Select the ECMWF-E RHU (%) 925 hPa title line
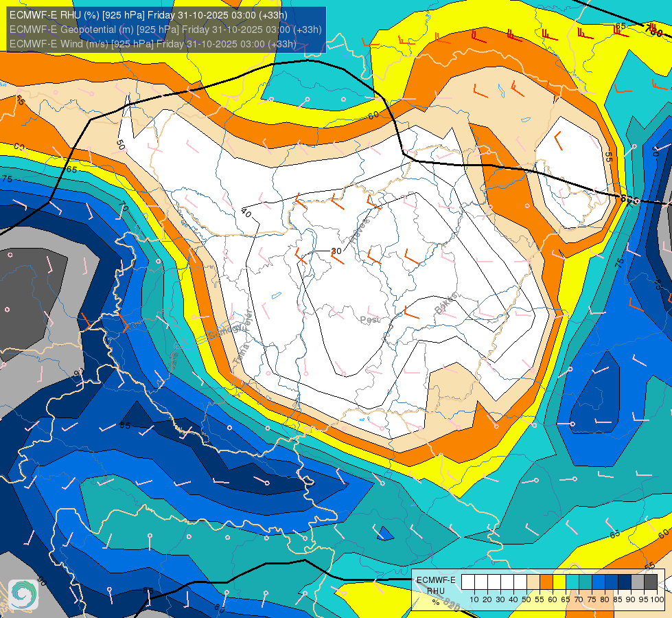Image resolution: width=672 pixels, height=618 pixels. click(x=148, y=15)
